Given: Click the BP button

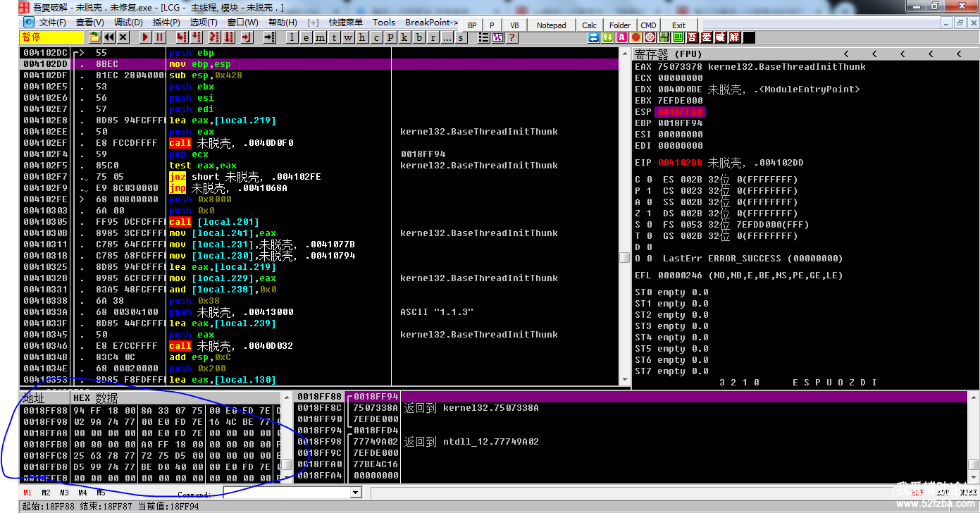Looking at the screenshot, I should click(472, 25).
